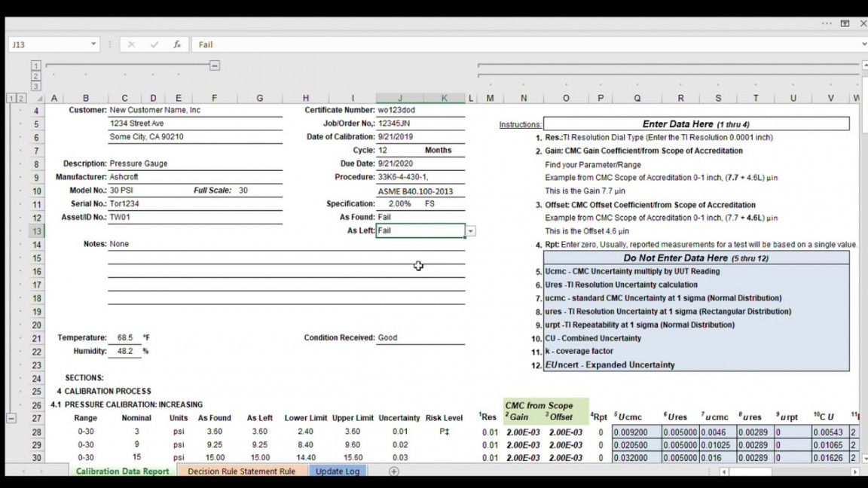Open the As Left cell dropdown arrow
868x488 pixels.
pyautogui.click(x=471, y=231)
